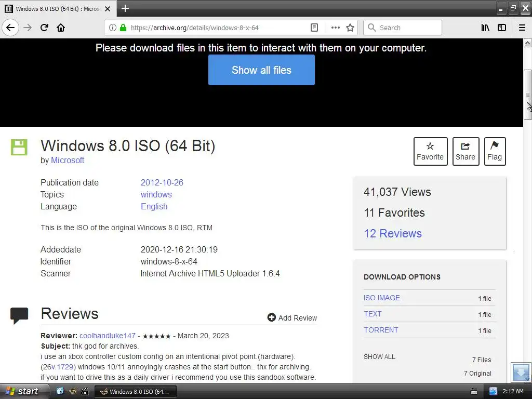This screenshot has height=399, width=532.
Task: Download the TEXT option
Action: (x=373, y=314)
